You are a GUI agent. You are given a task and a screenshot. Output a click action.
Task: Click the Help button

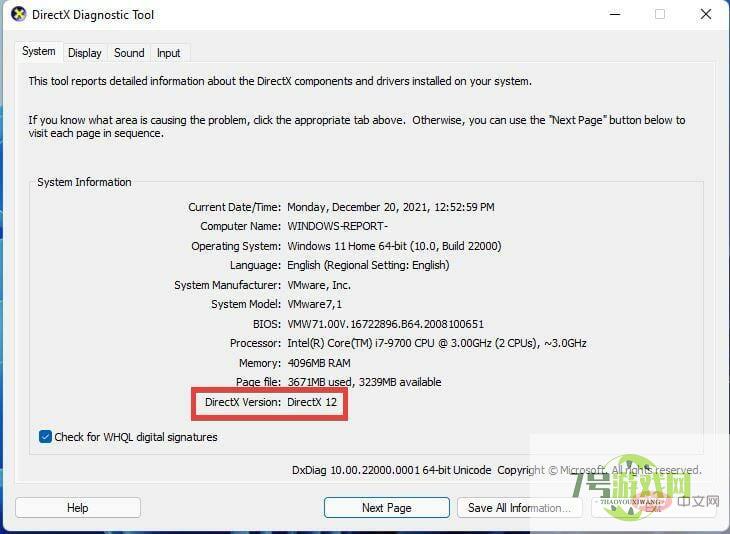click(x=78, y=507)
